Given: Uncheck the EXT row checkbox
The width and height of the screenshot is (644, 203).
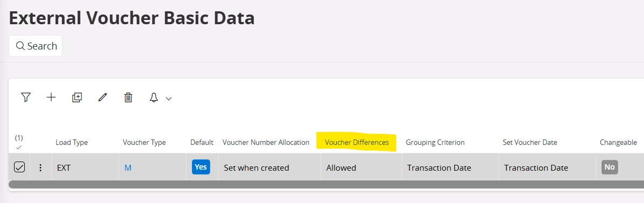Looking at the screenshot, I should [x=19, y=167].
